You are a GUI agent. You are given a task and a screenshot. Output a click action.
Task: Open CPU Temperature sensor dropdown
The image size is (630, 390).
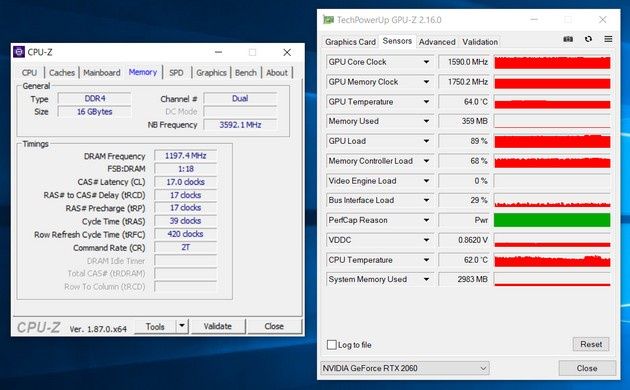pyautogui.click(x=426, y=260)
